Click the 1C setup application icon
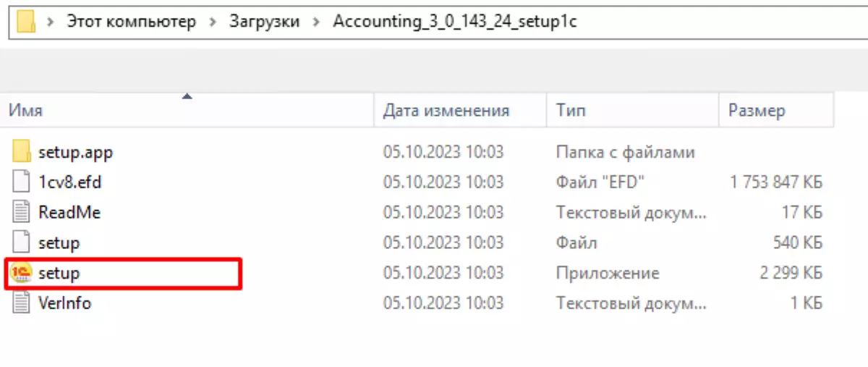The width and height of the screenshot is (868, 367). [22, 273]
